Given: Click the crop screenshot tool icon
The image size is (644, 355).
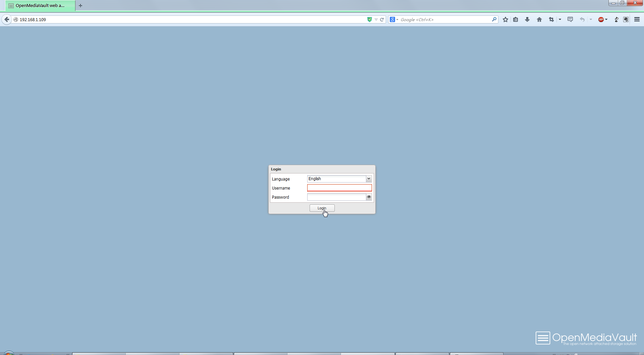Looking at the screenshot, I should point(551,19).
